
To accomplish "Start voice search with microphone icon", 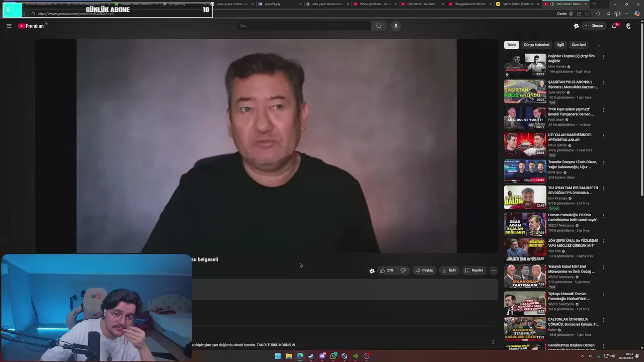I will point(396,26).
